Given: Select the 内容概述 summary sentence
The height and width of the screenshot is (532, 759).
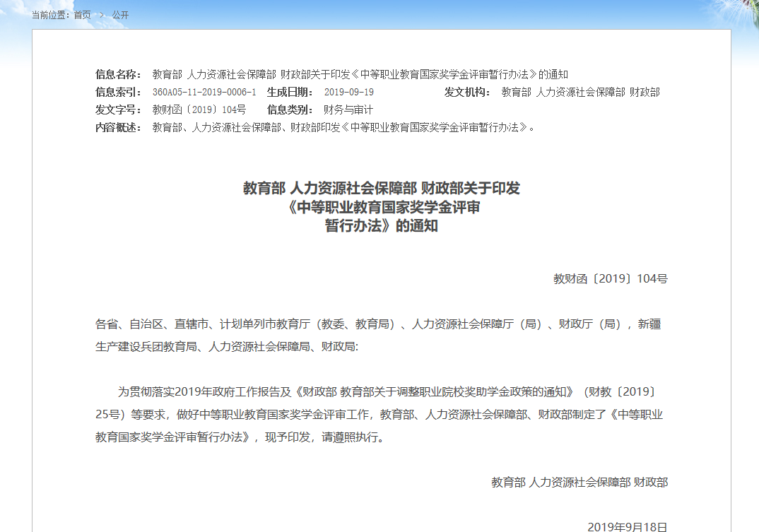Looking at the screenshot, I should (x=343, y=127).
